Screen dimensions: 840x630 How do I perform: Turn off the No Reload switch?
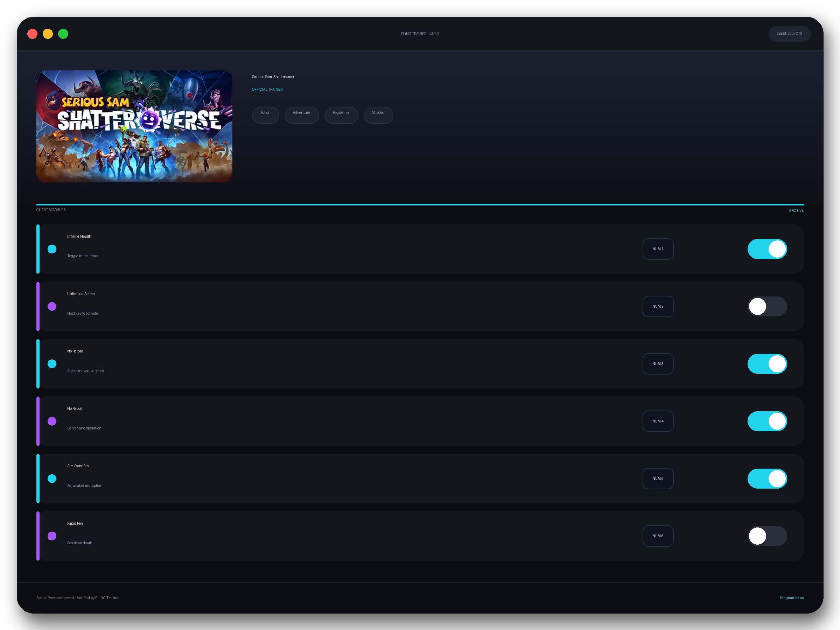coord(767,364)
